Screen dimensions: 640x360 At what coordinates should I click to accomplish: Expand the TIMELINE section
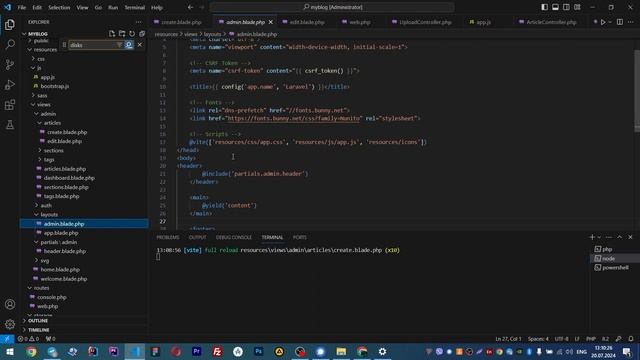click(x=84, y=330)
